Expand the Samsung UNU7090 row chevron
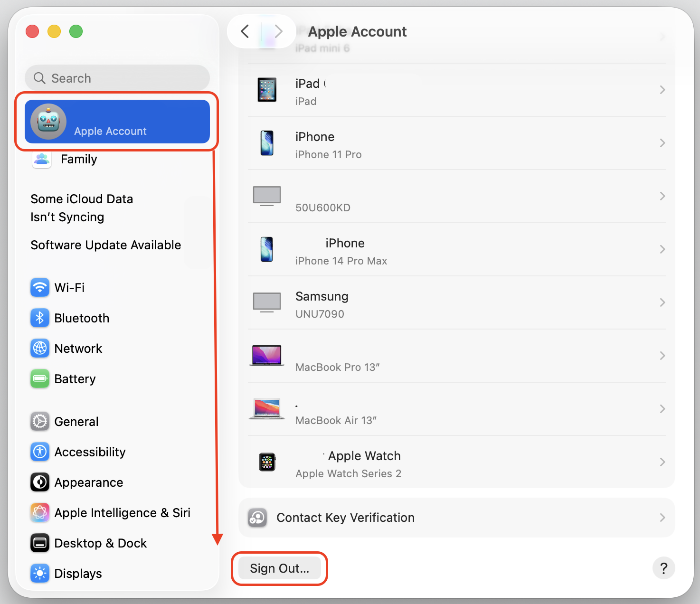The image size is (700, 604). (x=662, y=302)
